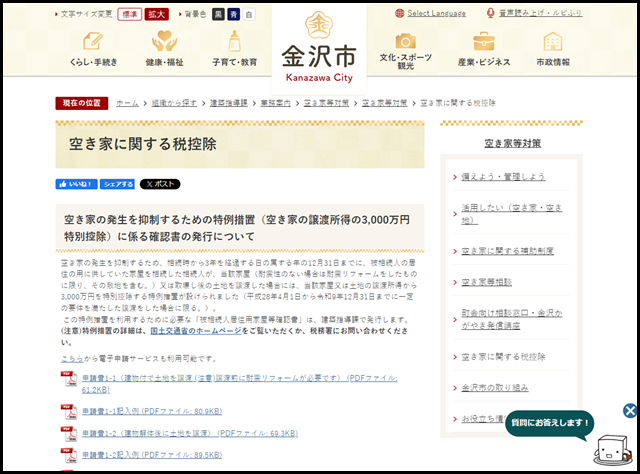The image size is (640, 474).
Task: Select blue background color swatch
Action: (x=233, y=15)
